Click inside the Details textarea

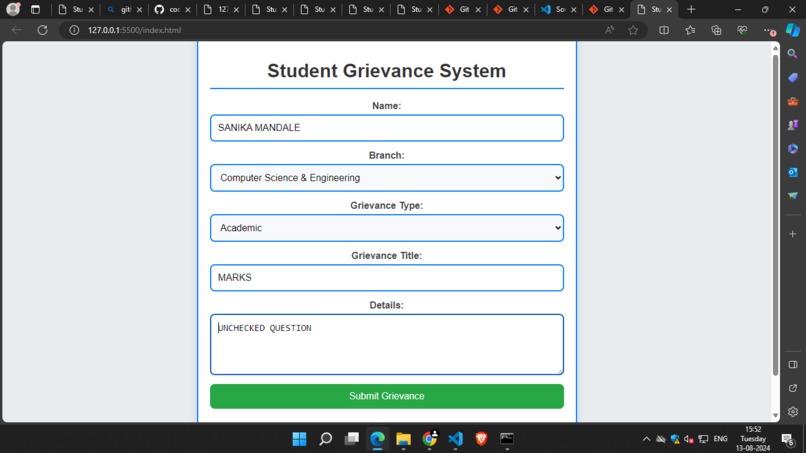[387, 345]
